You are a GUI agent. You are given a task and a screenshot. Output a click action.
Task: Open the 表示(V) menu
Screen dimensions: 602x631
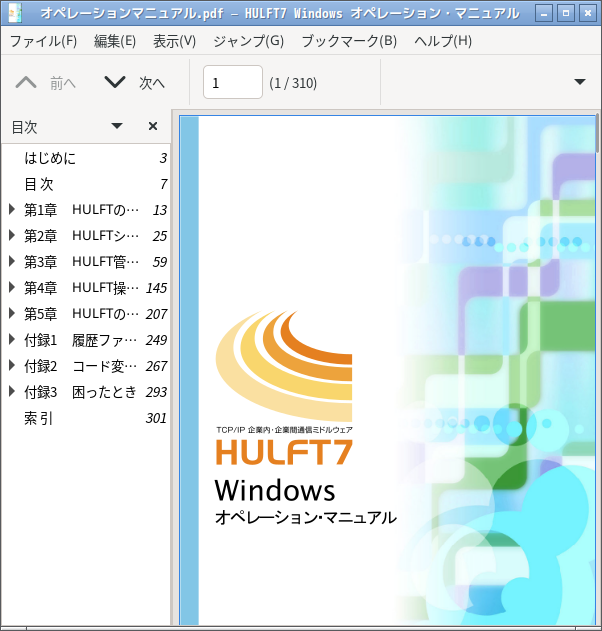point(174,41)
